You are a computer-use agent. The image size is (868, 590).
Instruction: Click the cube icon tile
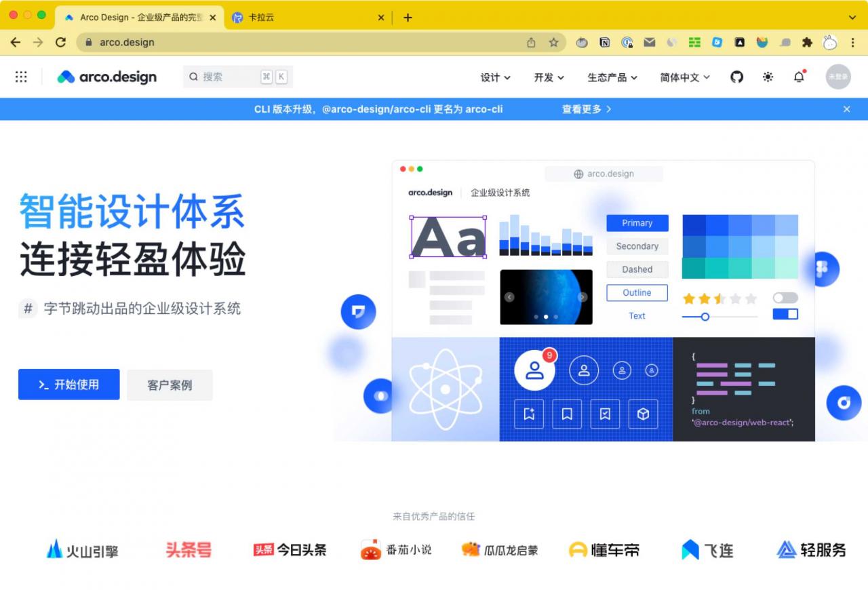pyautogui.click(x=643, y=414)
